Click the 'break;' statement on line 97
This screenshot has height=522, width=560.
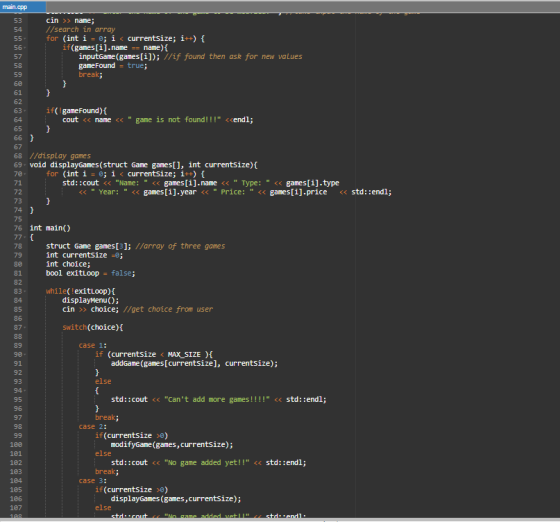(107, 418)
